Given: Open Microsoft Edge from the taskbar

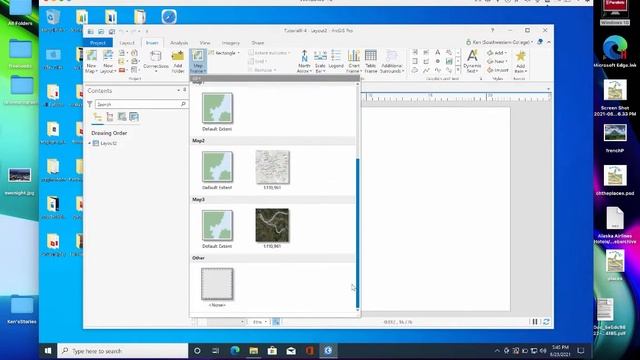Looking at the screenshot, I should point(235,351).
